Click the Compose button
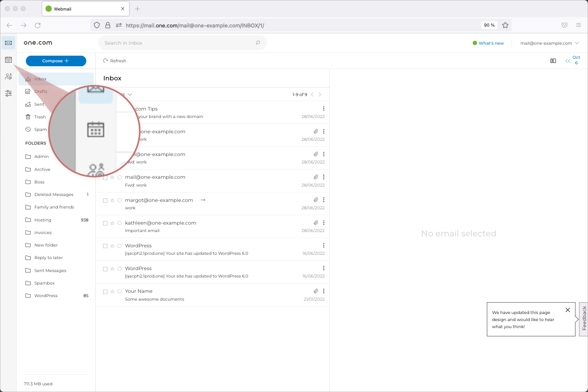588x392 pixels. 56,61
